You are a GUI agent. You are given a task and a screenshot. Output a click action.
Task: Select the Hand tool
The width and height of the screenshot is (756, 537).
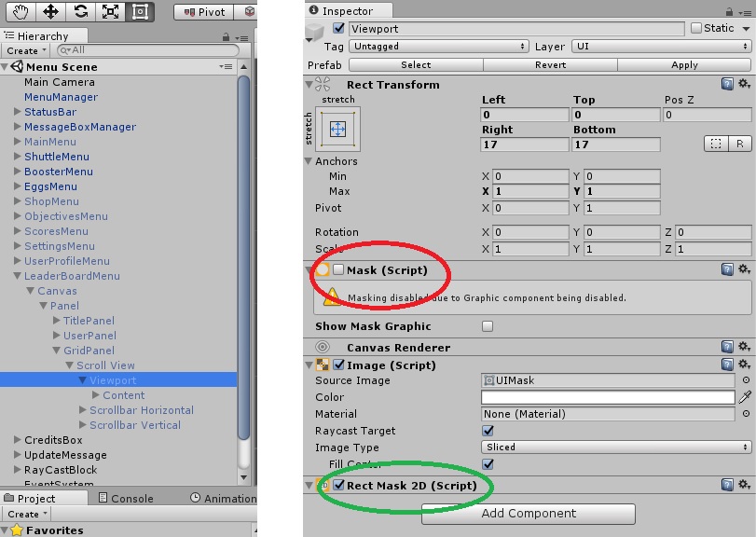21,11
